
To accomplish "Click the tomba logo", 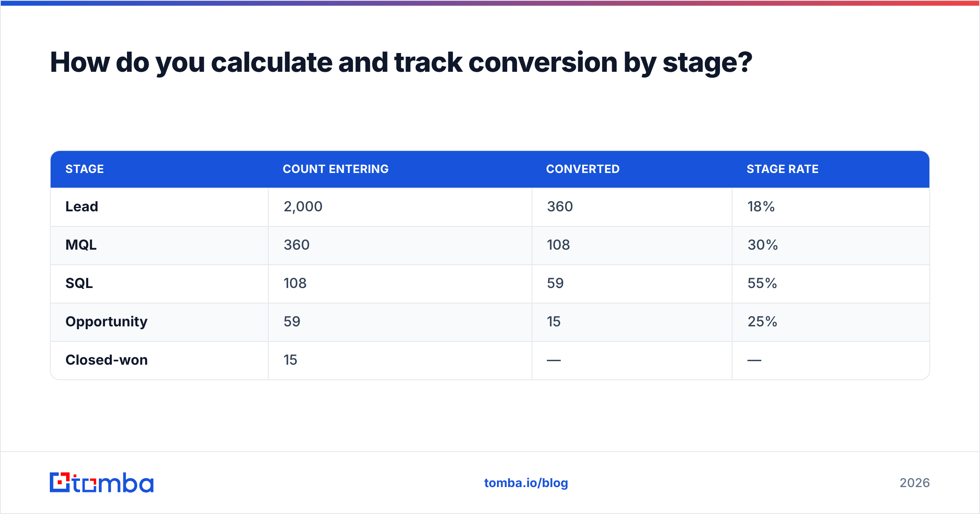I will coord(102,483).
